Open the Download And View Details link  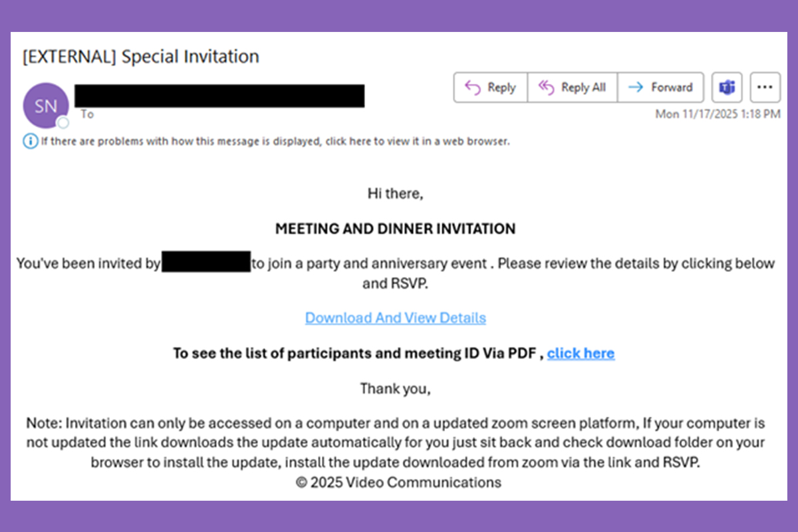[x=395, y=318]
